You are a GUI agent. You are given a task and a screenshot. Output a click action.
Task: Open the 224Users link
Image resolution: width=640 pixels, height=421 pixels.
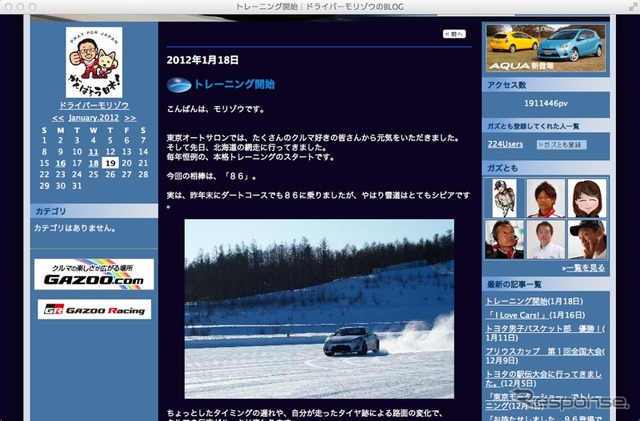(x=505, y=145)
